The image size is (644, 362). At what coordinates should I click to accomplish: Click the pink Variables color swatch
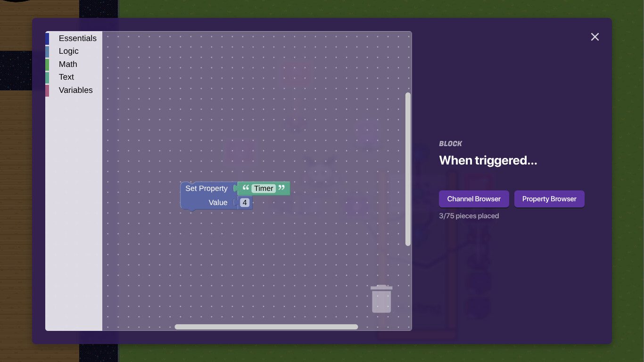[x=47, y=90]
